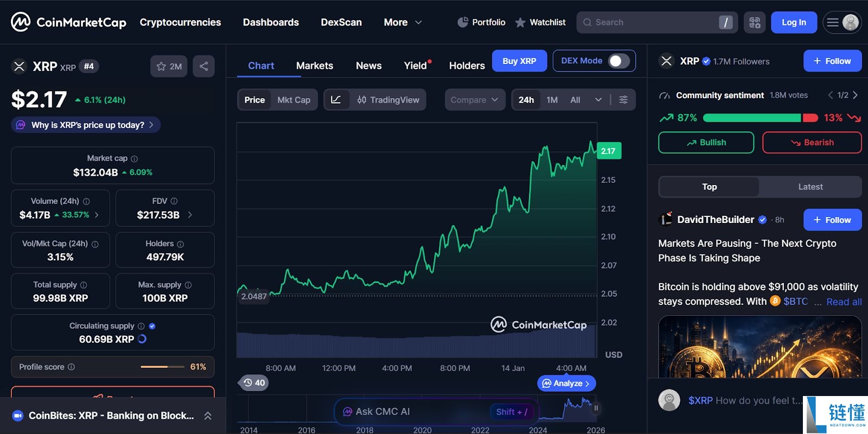Screen dimensions: 868x434
Task: Click the Log In button
Action: click(x=794, y=22)
